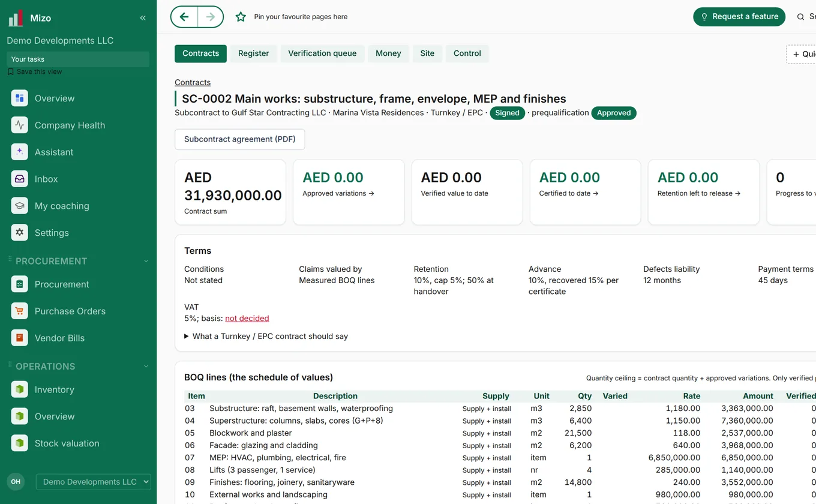This screenshot has width=816, height=504.
Task: Open the Overview item under Operations
Action: tap(55, 416)
